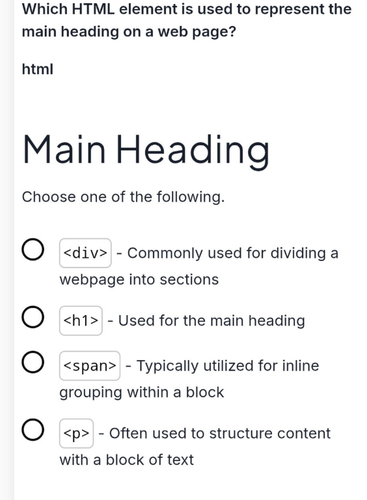Click 'main heading on a web page?' line
This screenshot has height=500, width=367.
click(x=129, y=32)
